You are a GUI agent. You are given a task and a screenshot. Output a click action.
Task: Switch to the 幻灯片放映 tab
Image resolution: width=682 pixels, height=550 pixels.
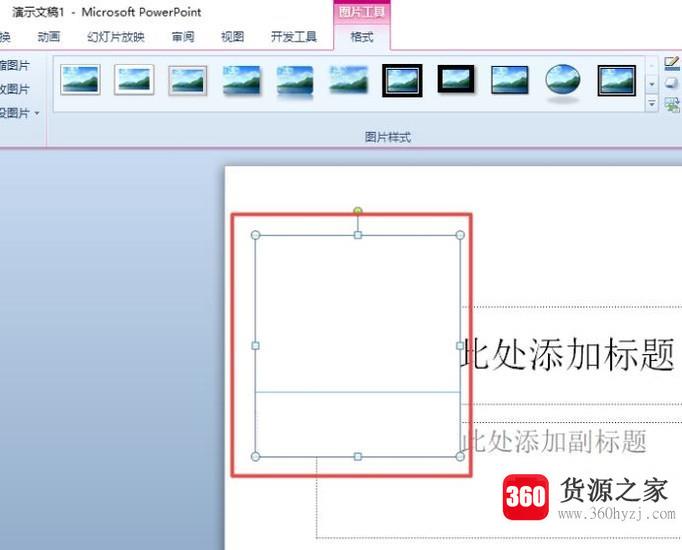116,37
